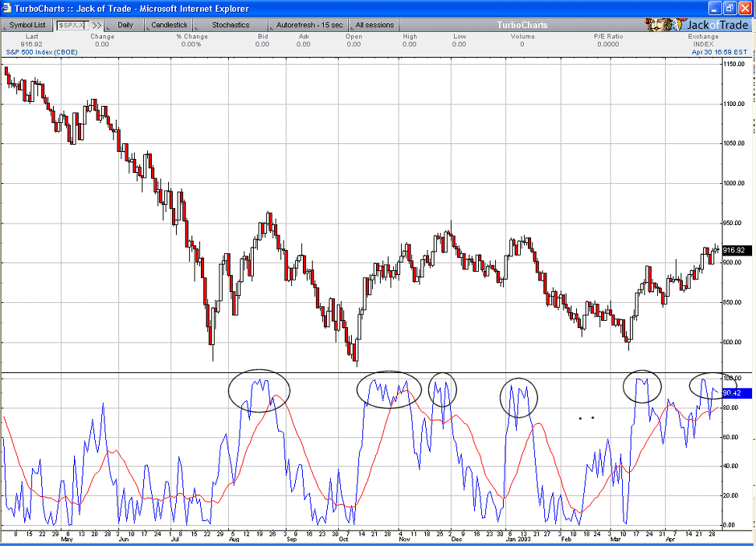
Task: Click the Open column header
Action: click(x=353, y=37)
